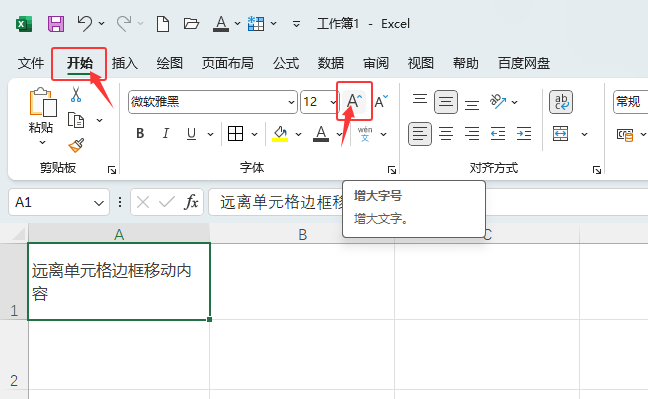
Task: Open the Name Box dropdown arrow
Action: pos(99,203)
